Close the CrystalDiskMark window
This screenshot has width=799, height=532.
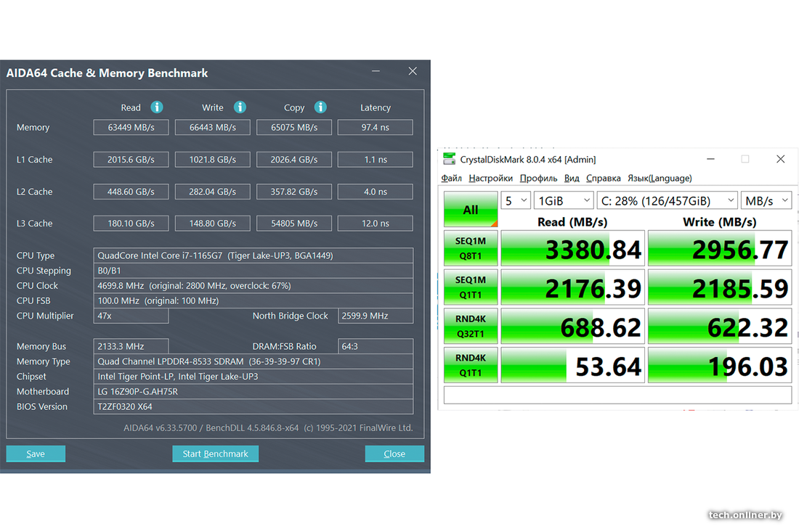tap(780, 160)
